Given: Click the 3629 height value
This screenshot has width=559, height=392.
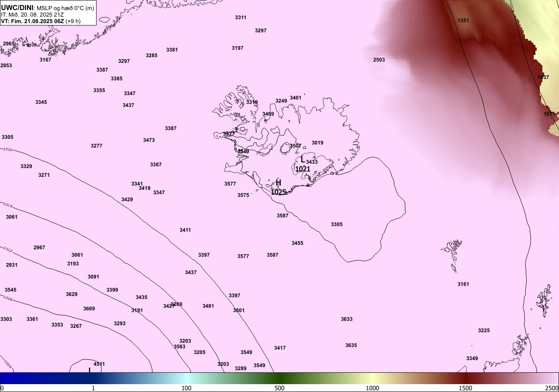Looking at the screenshot, I should click(72, 294).
